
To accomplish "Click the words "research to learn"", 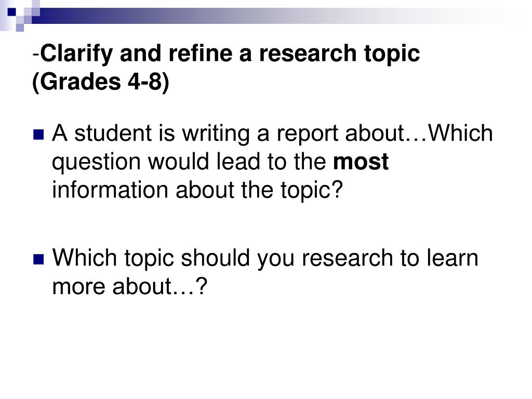I will click(x=390, y=258).
